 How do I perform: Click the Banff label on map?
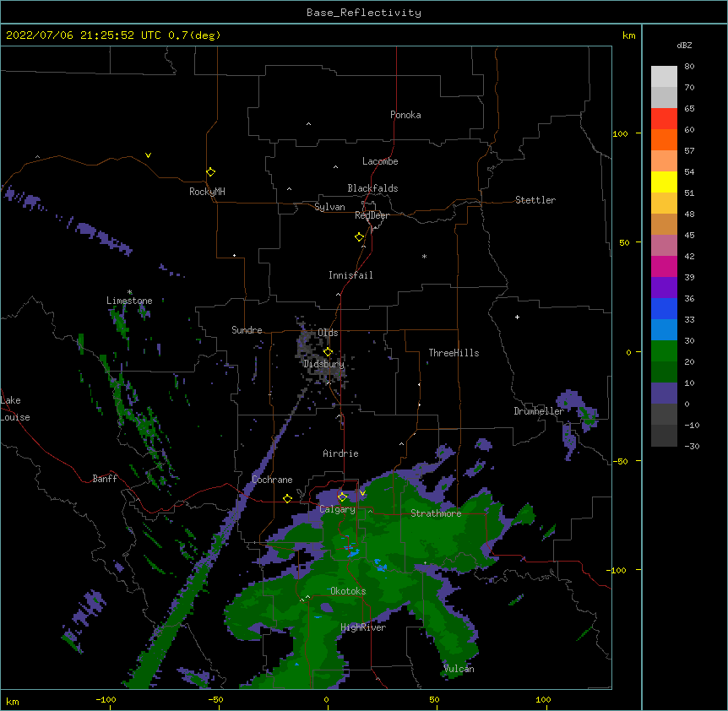tap(105, 479)
